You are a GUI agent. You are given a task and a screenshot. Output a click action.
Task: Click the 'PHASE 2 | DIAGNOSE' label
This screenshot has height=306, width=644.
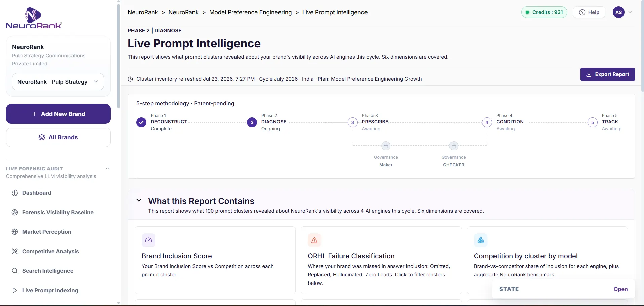tap(155, 30)
